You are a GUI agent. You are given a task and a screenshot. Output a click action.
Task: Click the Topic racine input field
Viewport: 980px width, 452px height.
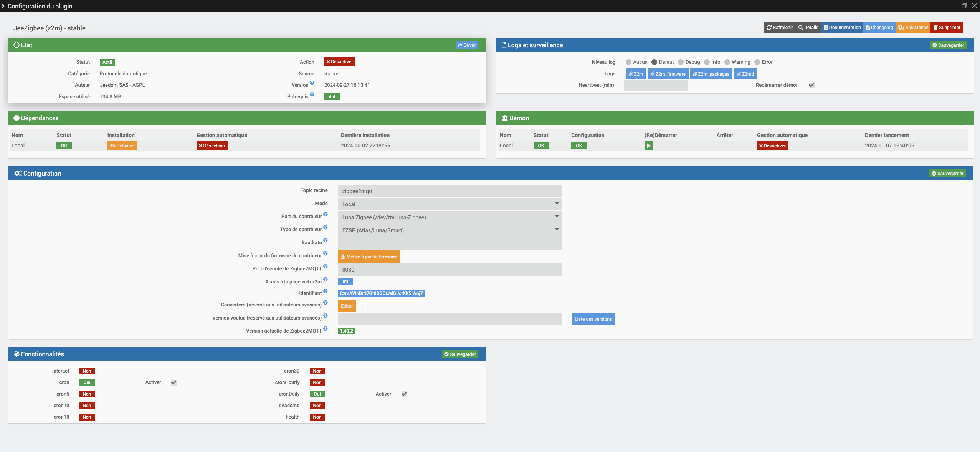click(x=449, y=191)
